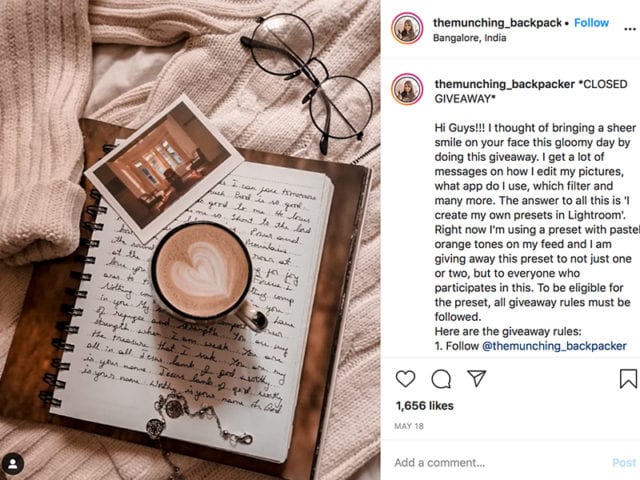Focus the Add a comment field
This screenshot has width=640, height=480.
point(500,462)
